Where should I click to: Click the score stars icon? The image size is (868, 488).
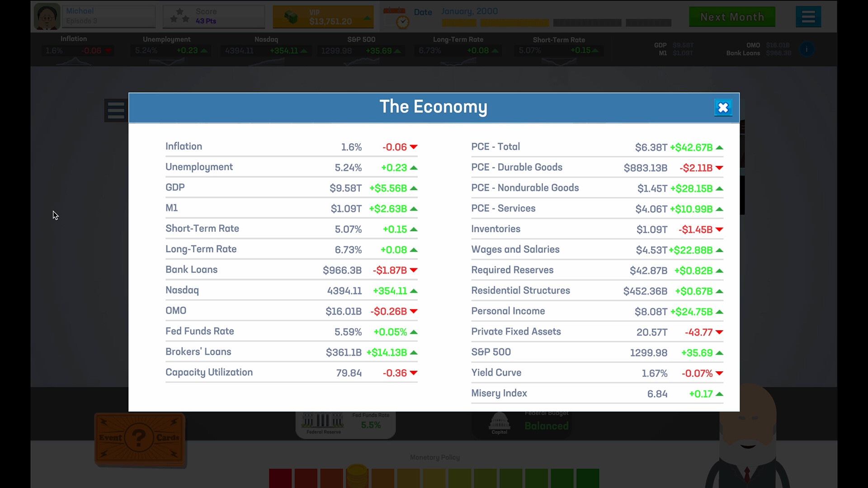click(179, 16)
